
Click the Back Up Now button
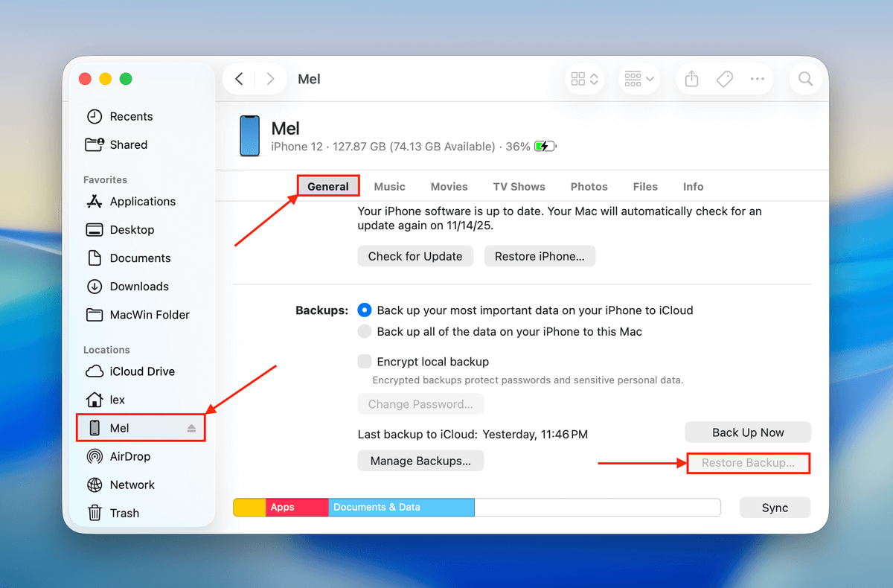747,432
